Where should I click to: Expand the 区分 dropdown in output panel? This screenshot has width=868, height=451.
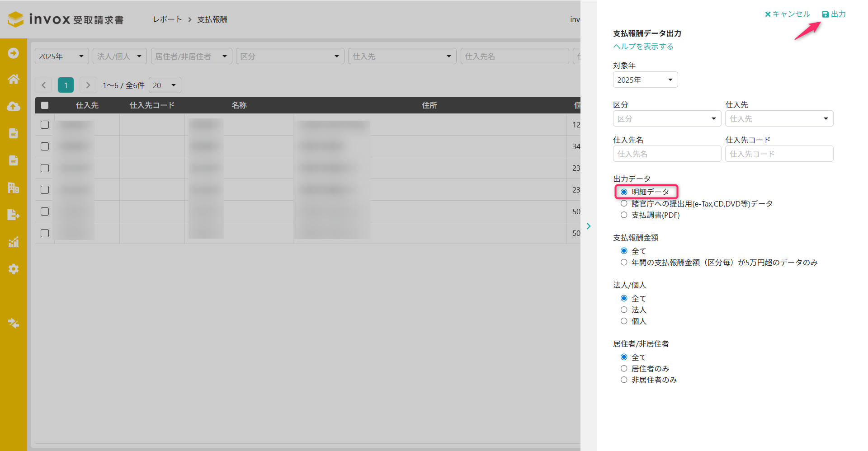point(667,119)
